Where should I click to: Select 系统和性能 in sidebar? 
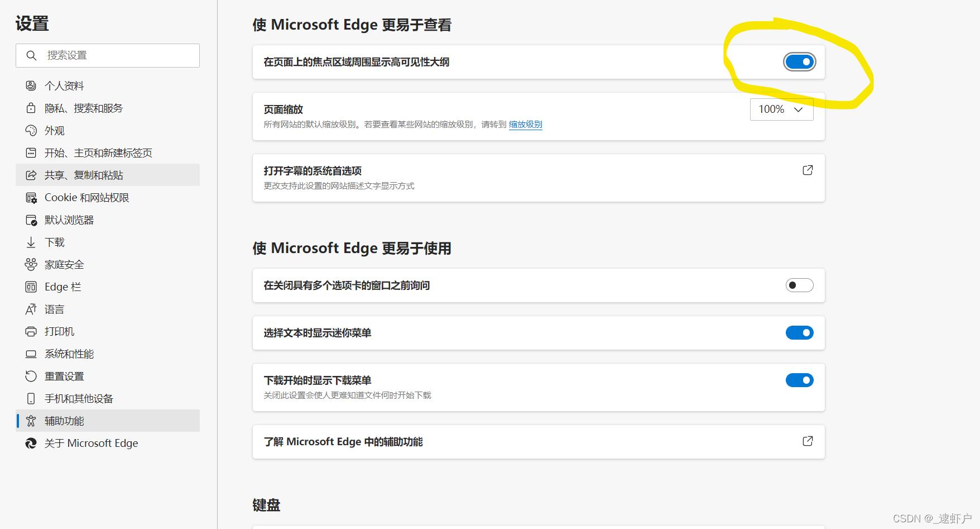pos(108,354)
